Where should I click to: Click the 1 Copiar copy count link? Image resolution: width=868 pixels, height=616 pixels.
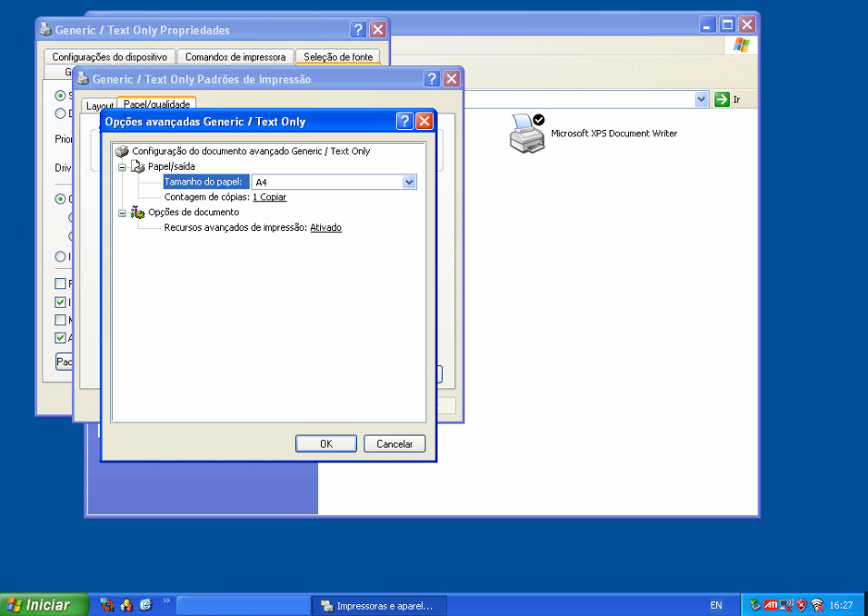pyautogui.click(x=269, y=197)
